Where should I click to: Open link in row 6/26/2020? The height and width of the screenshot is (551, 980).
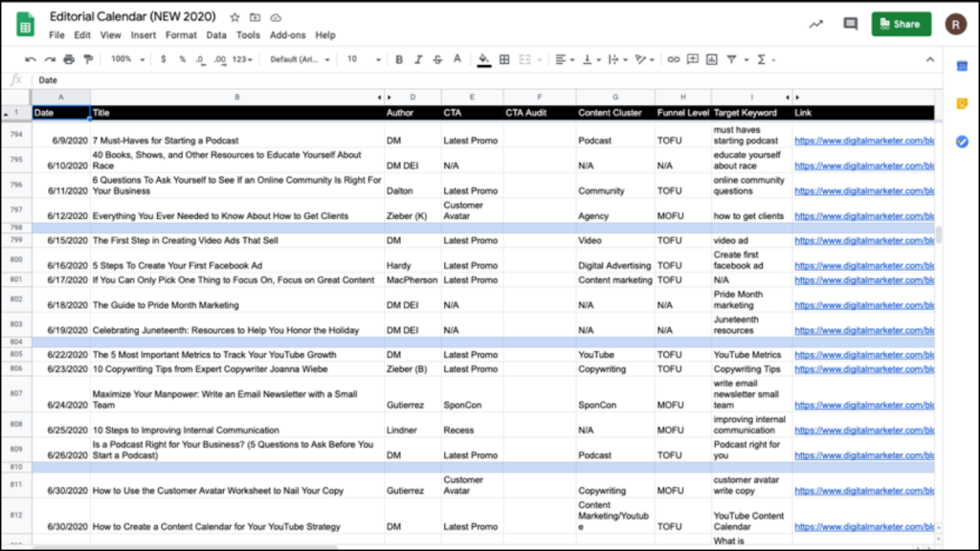coord(864,455)
